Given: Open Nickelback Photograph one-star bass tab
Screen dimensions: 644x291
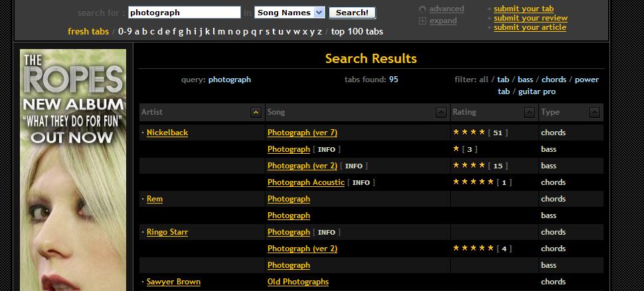Looking at the screenshot, I should point(289,149).
